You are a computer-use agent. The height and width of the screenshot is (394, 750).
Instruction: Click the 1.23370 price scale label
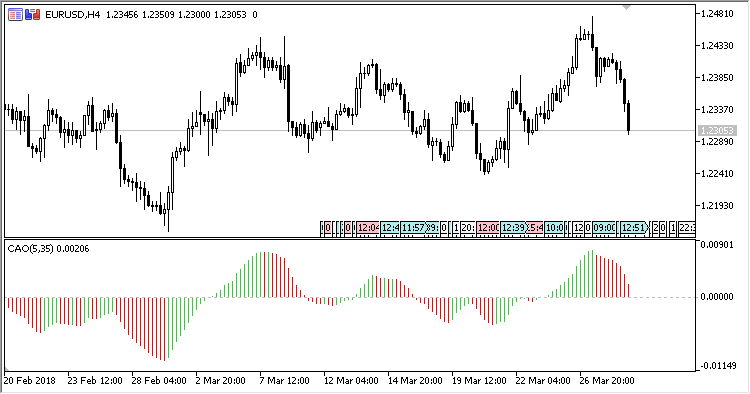717,109
